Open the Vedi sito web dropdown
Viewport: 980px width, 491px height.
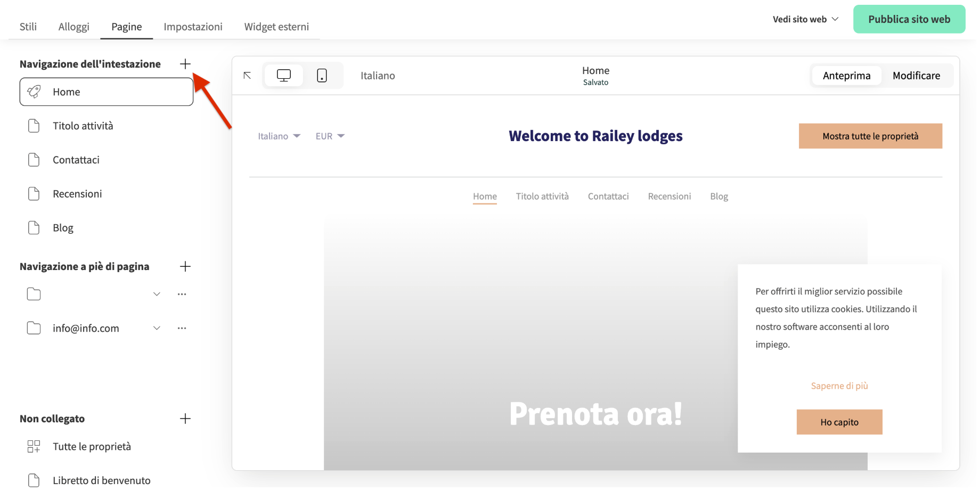pyautogui.click(x=805, y=19)
